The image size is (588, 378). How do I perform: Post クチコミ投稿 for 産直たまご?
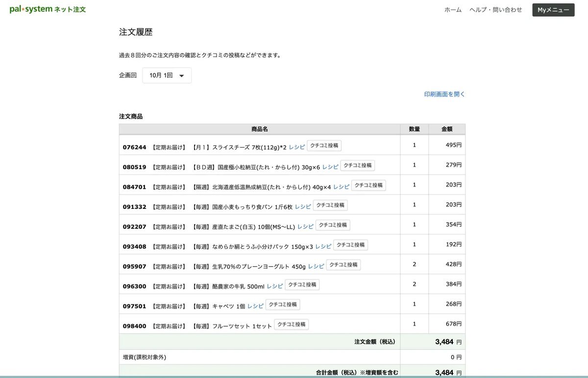(333, 225)
